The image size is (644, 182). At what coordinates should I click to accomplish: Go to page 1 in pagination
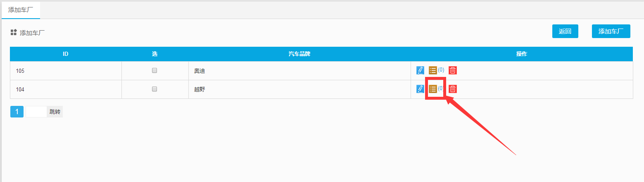(x=17, y=112)
